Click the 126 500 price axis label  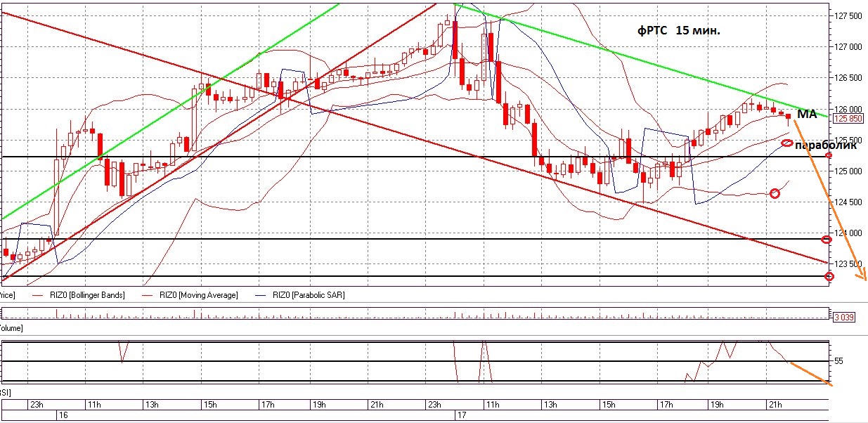pyautogui.click(x=847, y=78)
